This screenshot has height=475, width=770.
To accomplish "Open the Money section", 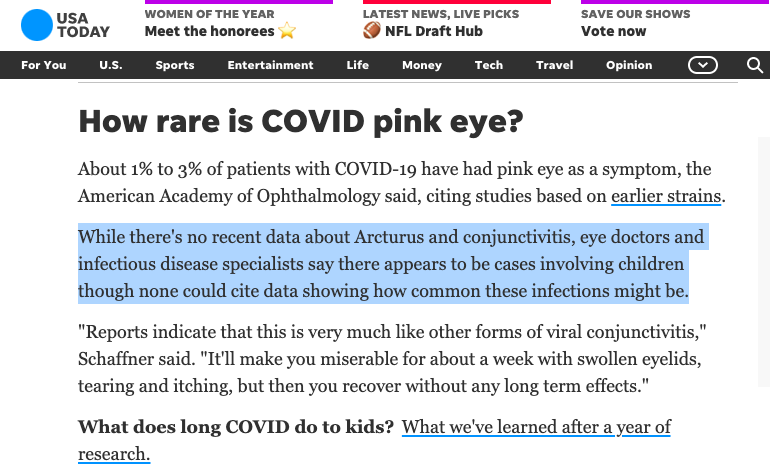I will 422,65.
